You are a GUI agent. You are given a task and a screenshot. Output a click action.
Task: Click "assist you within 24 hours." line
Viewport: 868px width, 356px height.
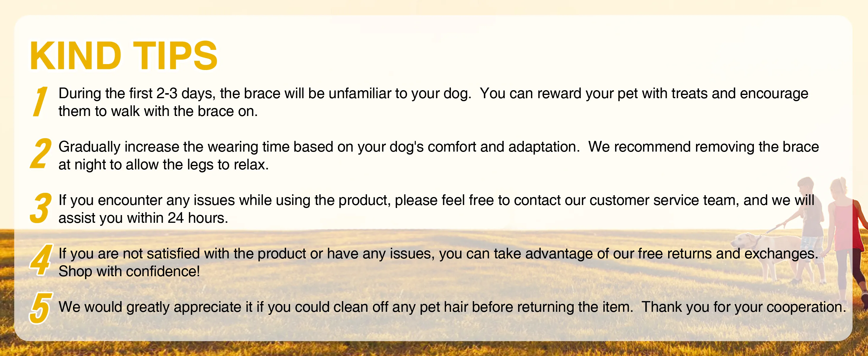(x=143, y=218)
